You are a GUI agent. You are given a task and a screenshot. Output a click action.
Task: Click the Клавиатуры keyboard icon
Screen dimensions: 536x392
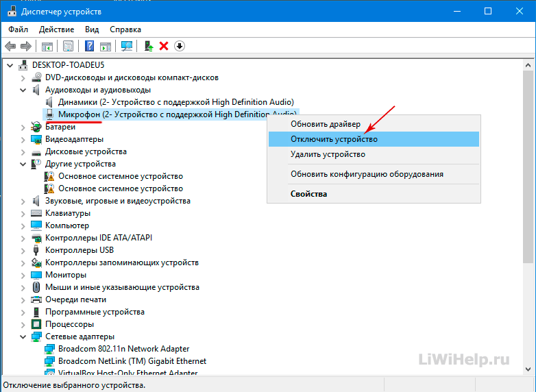(x=36, y=213)
